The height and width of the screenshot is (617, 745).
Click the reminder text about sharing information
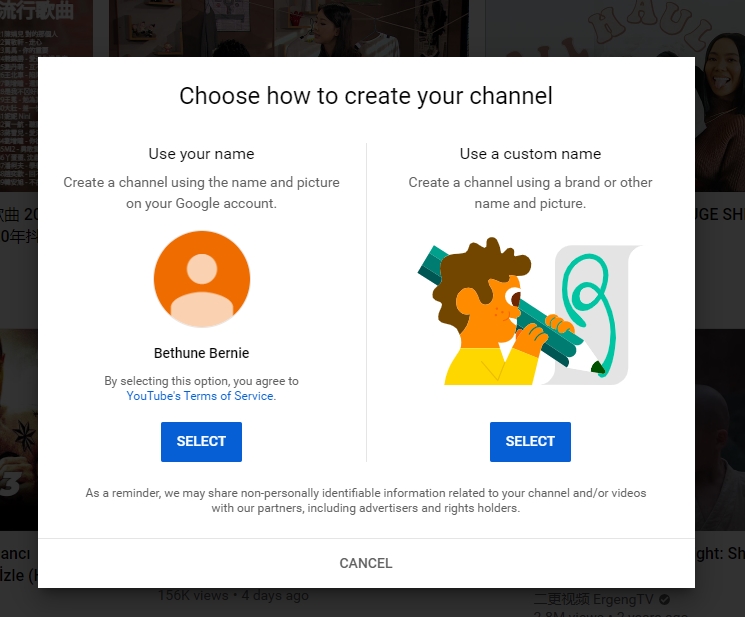click(x=366, y=500)
